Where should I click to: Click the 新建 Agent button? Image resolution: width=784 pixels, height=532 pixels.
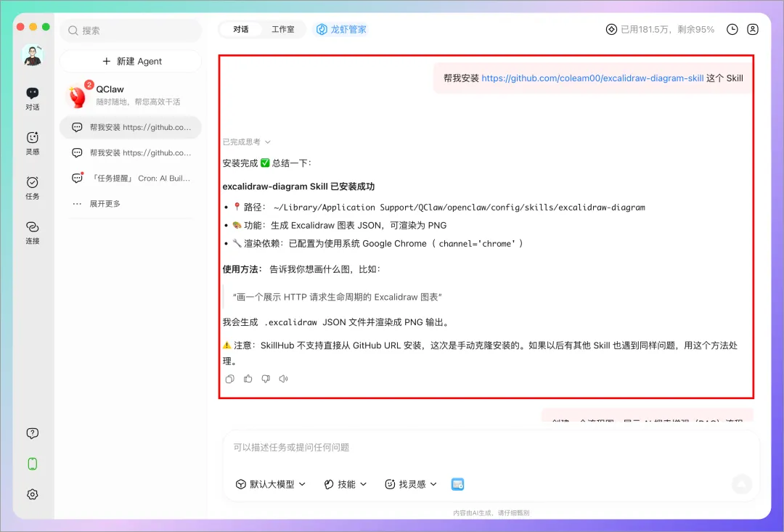coord(131,61)
